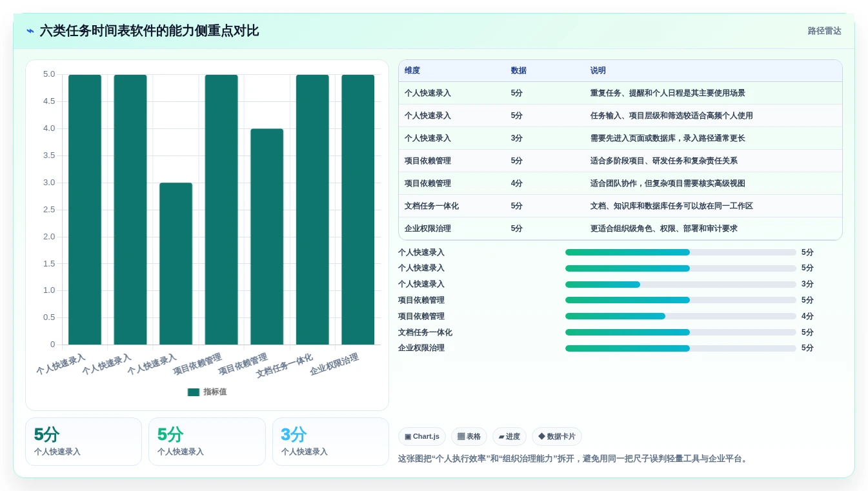Viewport: 868px width, 491px height.
Task: Click 文档任务一体化 in the table's 维度 column
Action: coord(432,206)
